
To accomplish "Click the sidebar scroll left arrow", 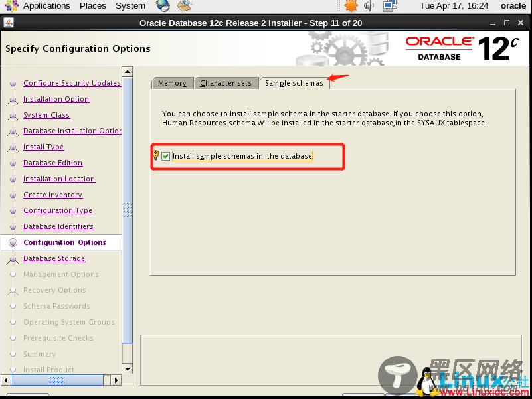I will 6,380.
